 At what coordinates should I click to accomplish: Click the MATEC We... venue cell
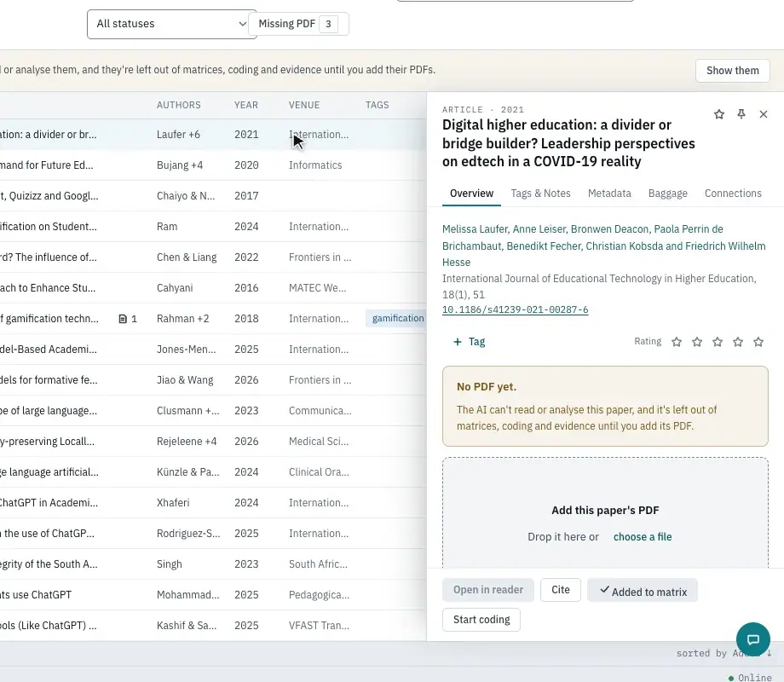tap(317, 287)
